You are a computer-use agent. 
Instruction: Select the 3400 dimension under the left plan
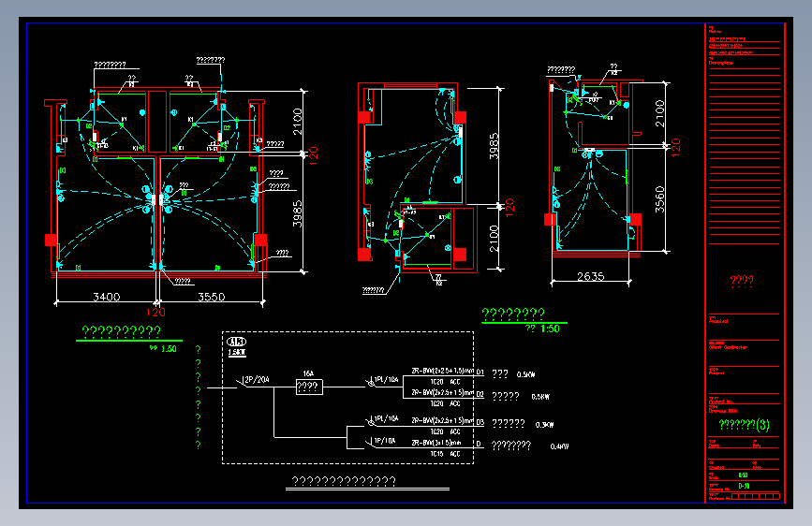106,297
